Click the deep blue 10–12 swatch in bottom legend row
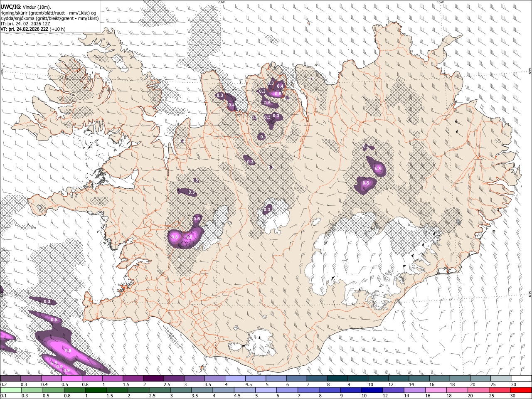Image resolution: width=532 pixels, height=399 pixels. coord(372,390)
